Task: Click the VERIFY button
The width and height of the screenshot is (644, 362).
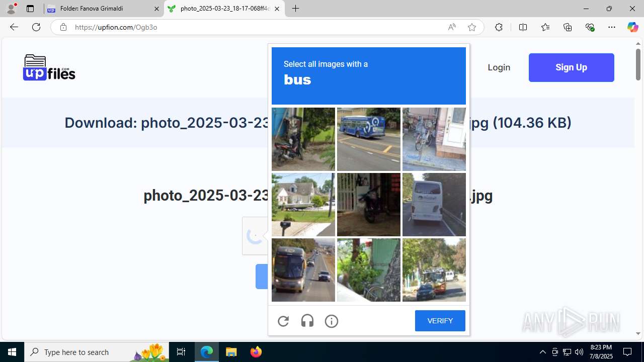Action: pos(440,321)
